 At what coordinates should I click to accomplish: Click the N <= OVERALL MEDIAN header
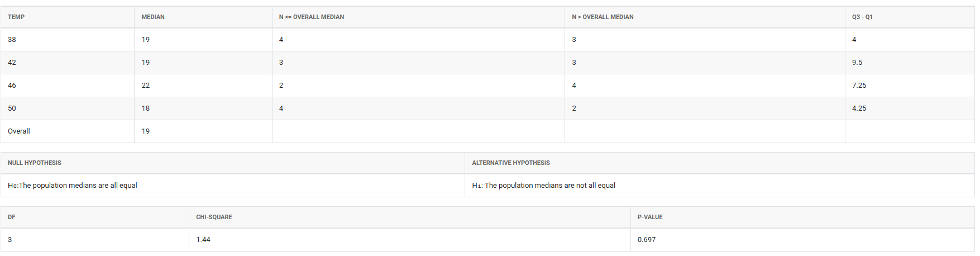click(312, 17)
